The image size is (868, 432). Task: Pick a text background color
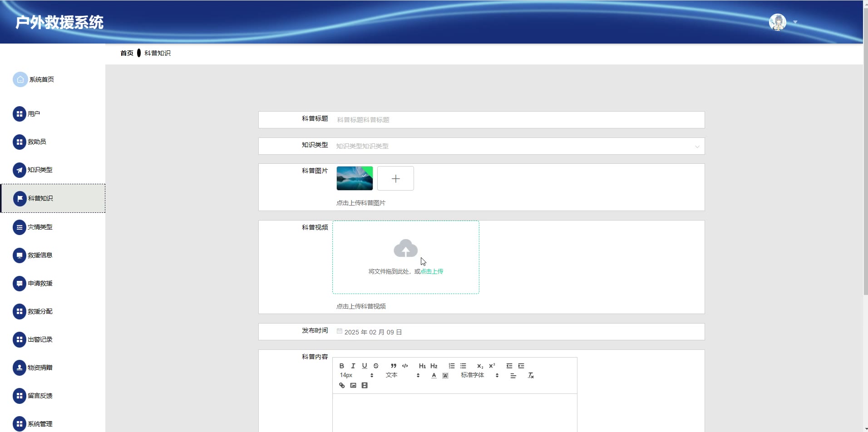[x=445, y=375]
